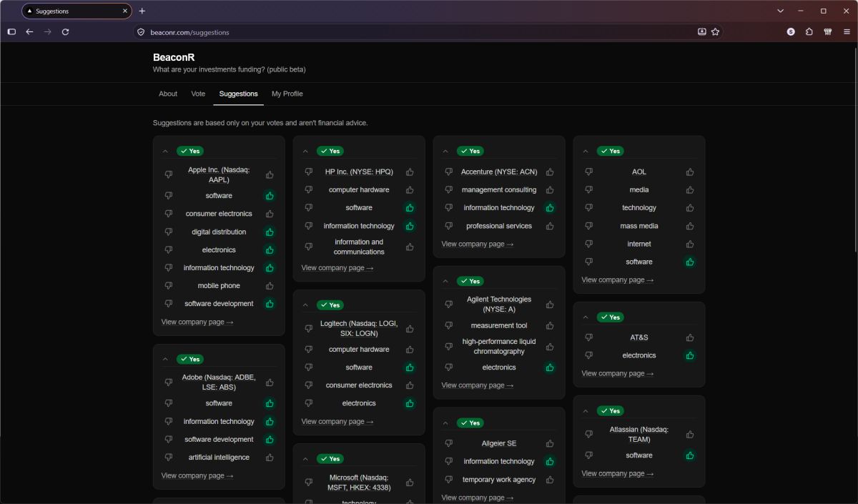
Task: Toggle like on Agilent electronics tag
Action: pyautogui.click(x=550, y=367)
